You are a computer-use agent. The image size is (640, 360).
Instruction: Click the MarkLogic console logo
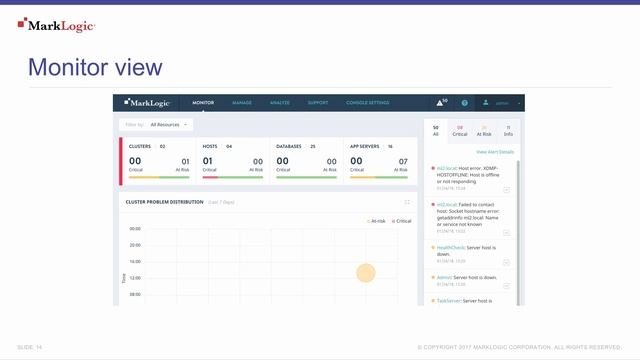tap(147, 103)
